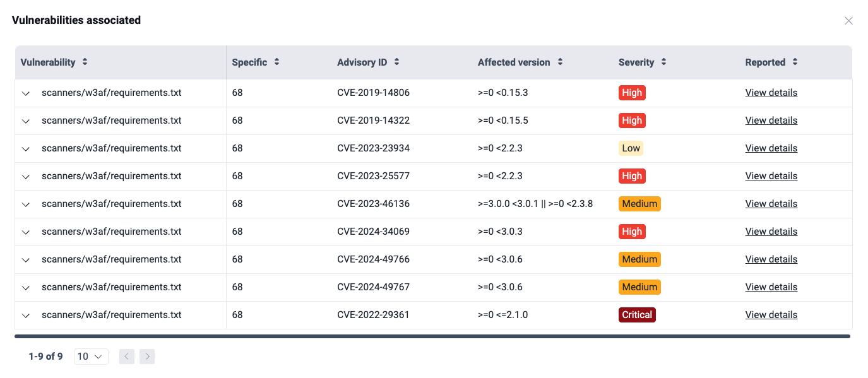
Task: View details for CVE-2023-23934
Action: coord(771,148)
